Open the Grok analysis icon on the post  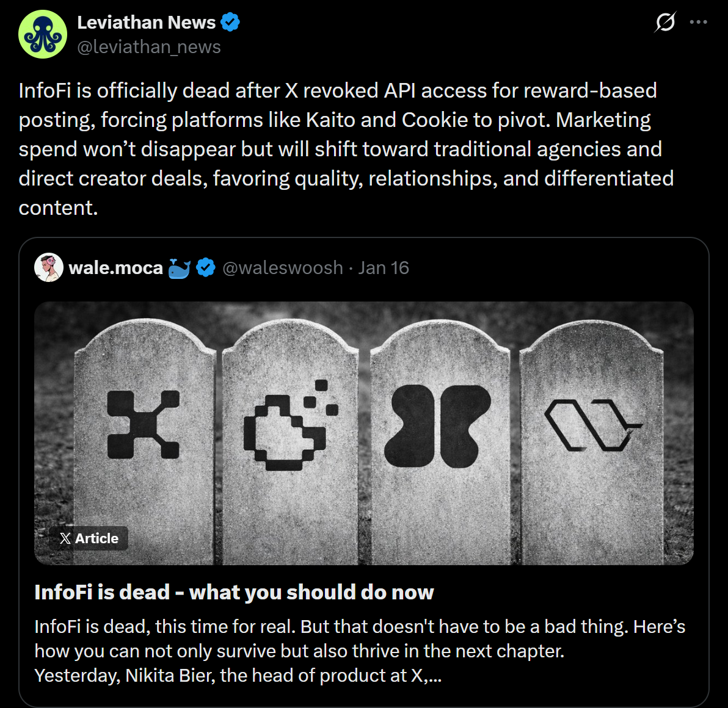tap(666, 21)
